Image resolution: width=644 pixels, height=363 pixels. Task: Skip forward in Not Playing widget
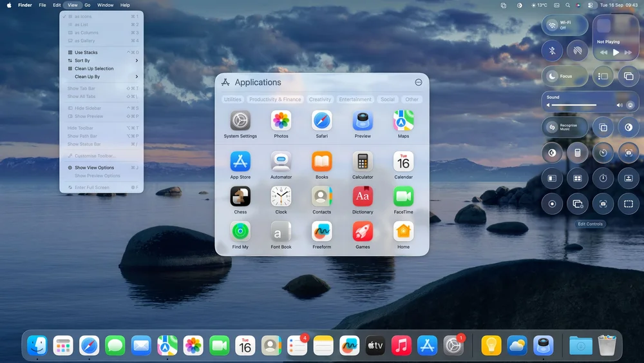pyautogui.click(x=628, y=52)
